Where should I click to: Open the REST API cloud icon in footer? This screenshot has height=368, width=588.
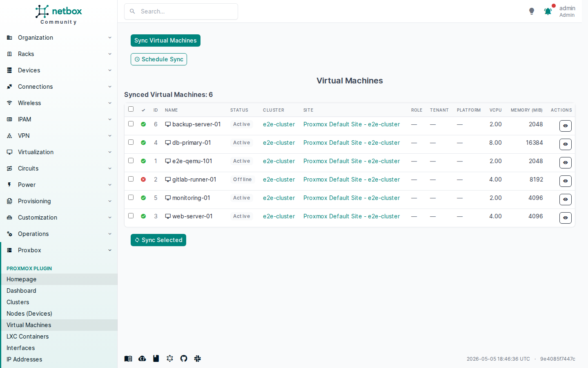[x=142, y=359]
